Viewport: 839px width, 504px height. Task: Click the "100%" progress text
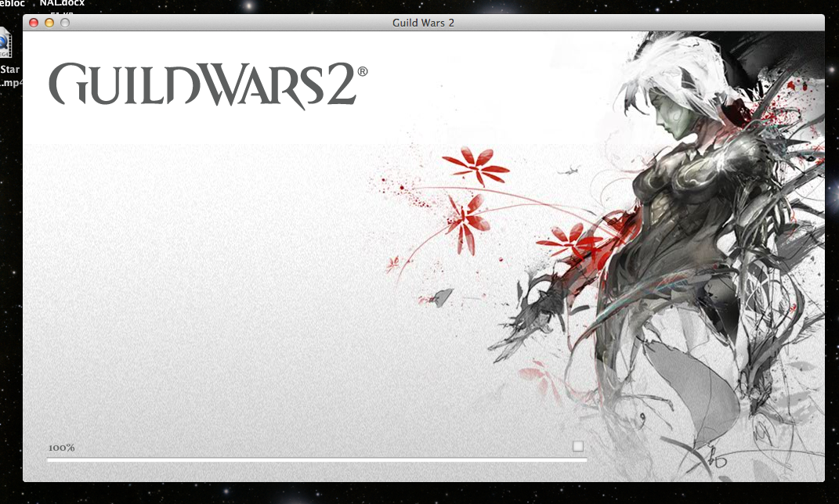(62, 448)
